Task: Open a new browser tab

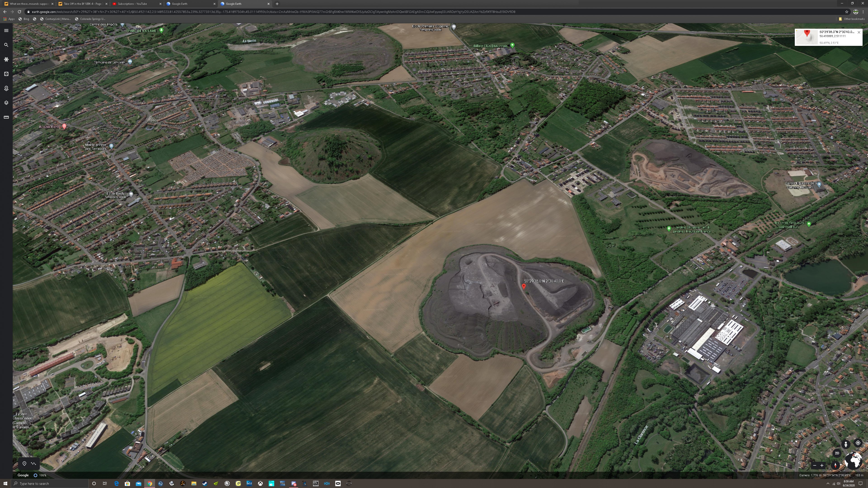Action: (277, 4)
